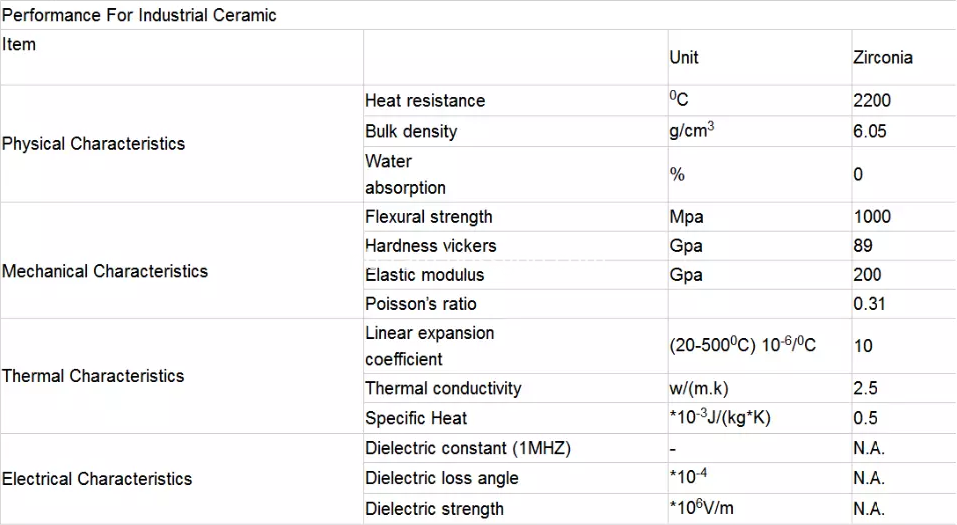
Task: Click the 'Water absorption' cell
Action: [x=516, y=175]
